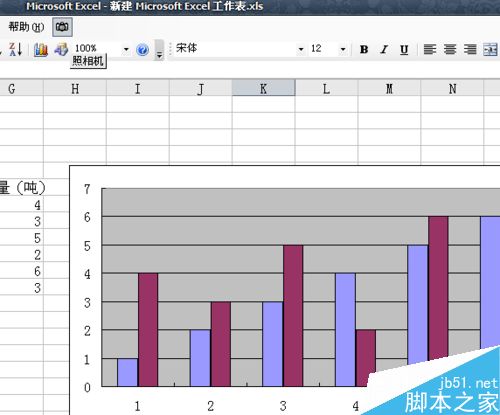Select column G header
The image size is (500, 415).
(21, 88)
